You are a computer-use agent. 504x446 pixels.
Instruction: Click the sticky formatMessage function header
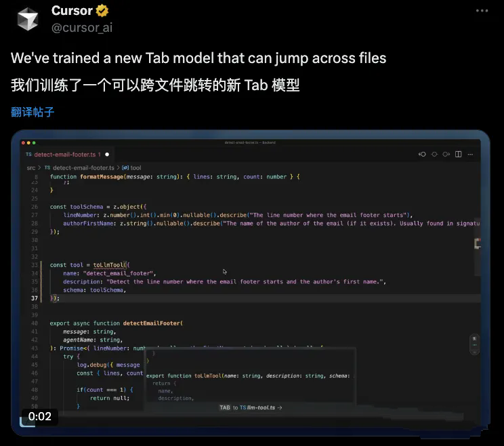[x=175, y=177]
